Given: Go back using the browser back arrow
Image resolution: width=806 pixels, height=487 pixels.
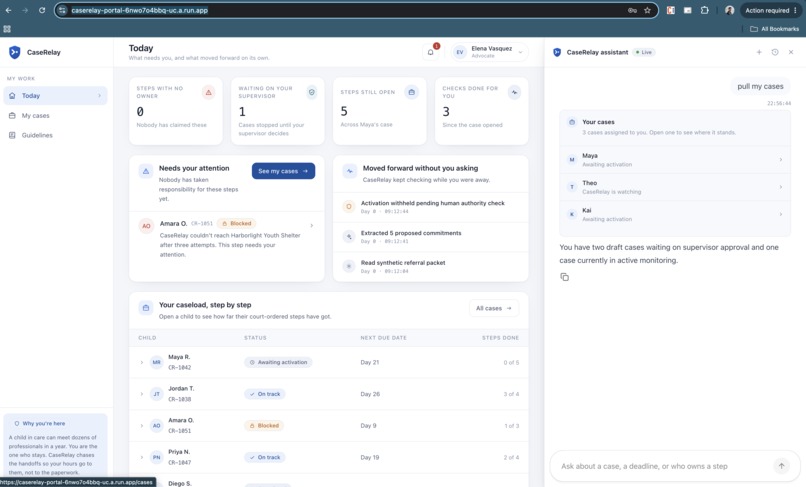Looking at the screenshot, I should point(8,10).
